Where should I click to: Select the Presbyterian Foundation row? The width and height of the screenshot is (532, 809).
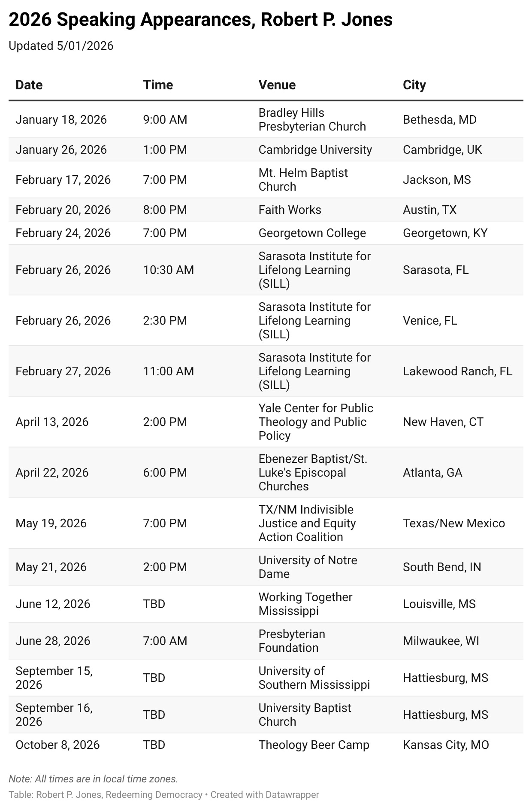point(266,641)
